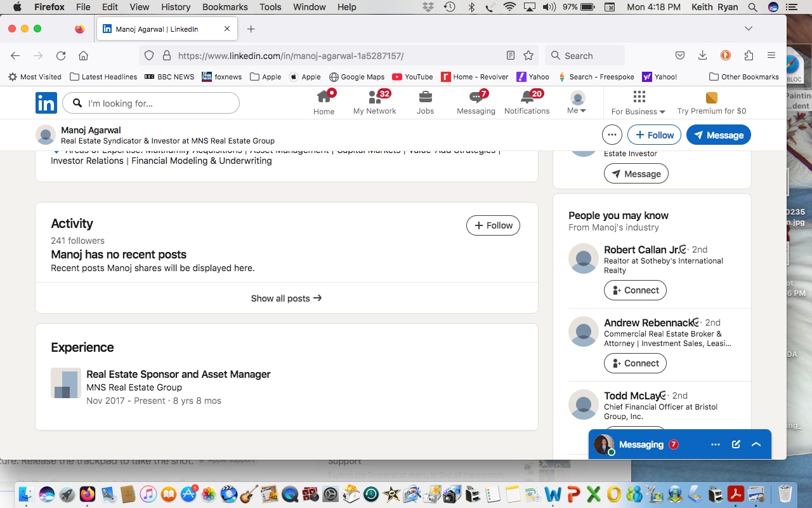812x508 pixels.
Task: Click Show all posts link
Action: coord(286,298)
